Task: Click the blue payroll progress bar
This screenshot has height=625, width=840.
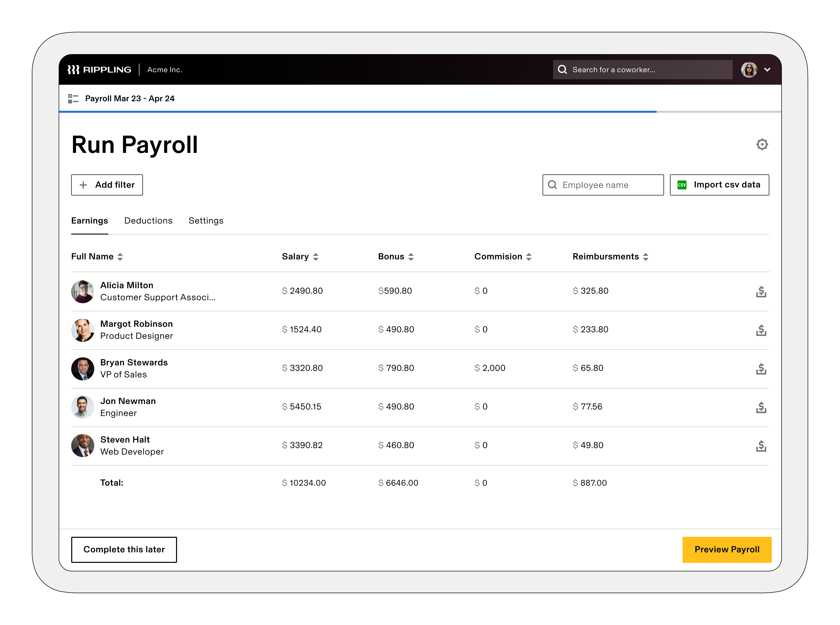Action: coord(358,112)
